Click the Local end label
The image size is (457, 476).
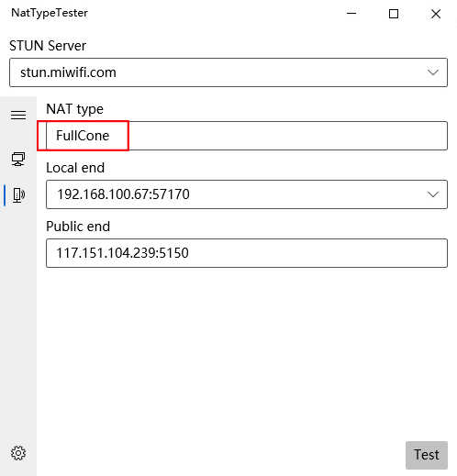75,168
